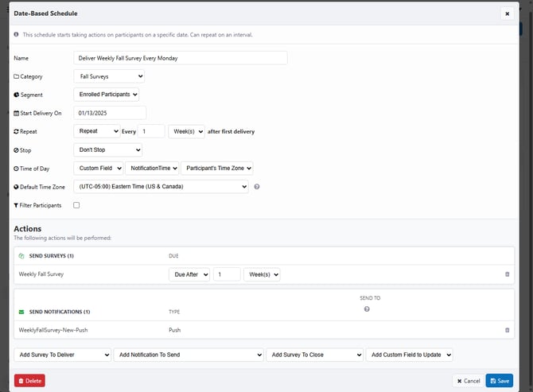
Task: Click the Cancel button
Action: pos(467,381)
